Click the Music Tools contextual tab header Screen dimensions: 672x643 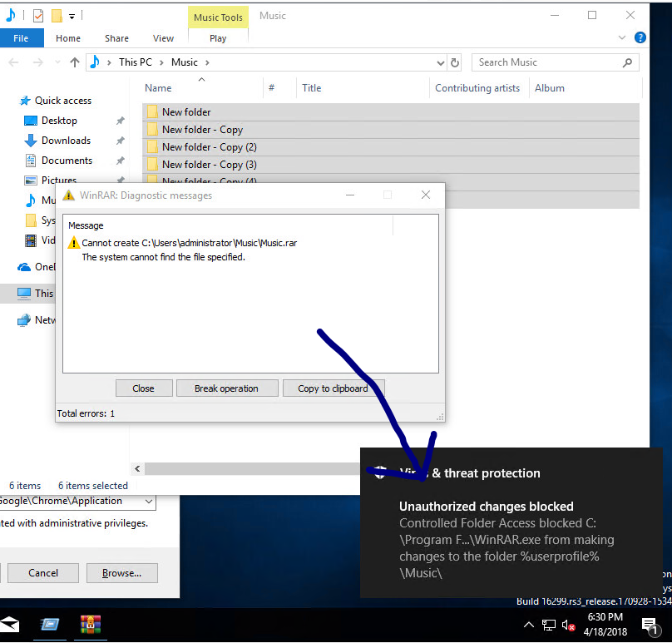(x=218, y=17)
